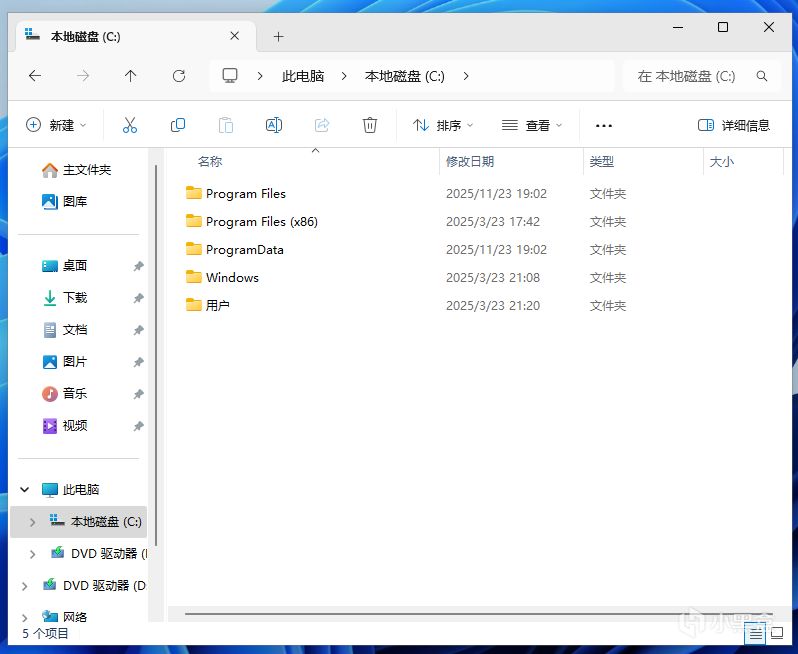Go back with the left arrow
The width and height of the screenshot is (798, 654).
click(35, 76)
